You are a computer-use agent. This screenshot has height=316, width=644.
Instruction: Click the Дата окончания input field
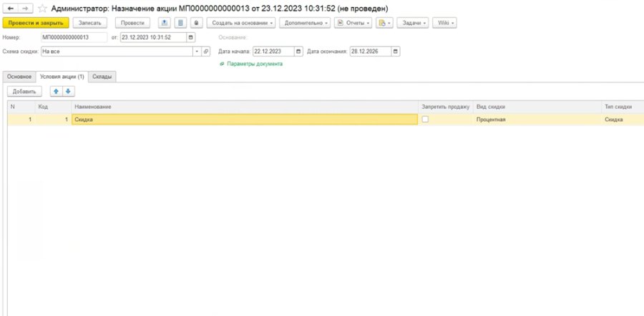(370, 52)
